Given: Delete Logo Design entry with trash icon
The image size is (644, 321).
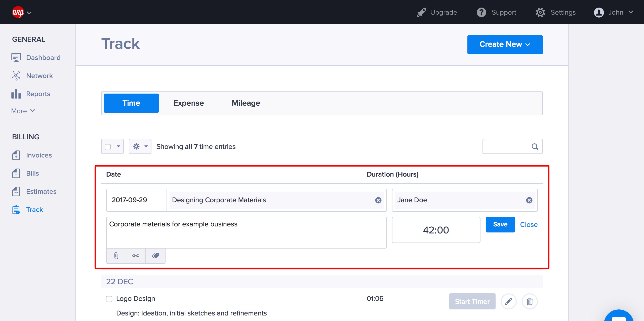Looking at the screenshot, I should tap(530, 301).
